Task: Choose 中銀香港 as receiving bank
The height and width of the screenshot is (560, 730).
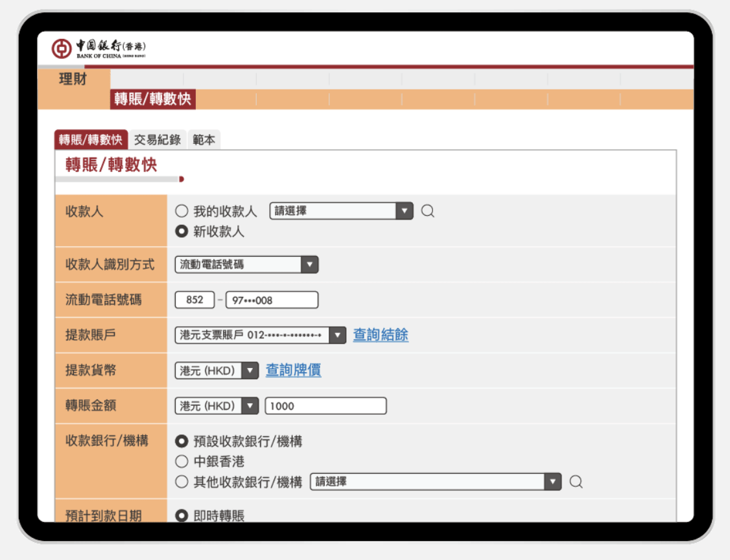Action: pyautogui.click(x=181, y=461)
